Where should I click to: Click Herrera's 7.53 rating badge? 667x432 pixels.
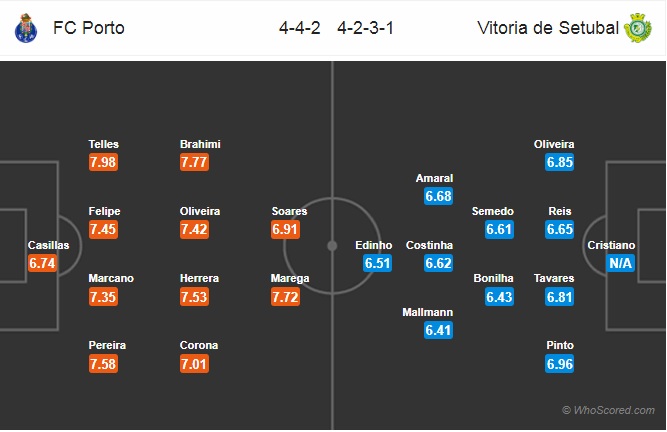[194, 296]
